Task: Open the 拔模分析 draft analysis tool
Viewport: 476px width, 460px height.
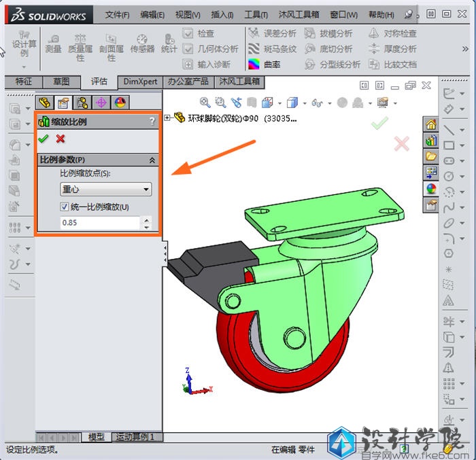Action: (x=328, y=33)
